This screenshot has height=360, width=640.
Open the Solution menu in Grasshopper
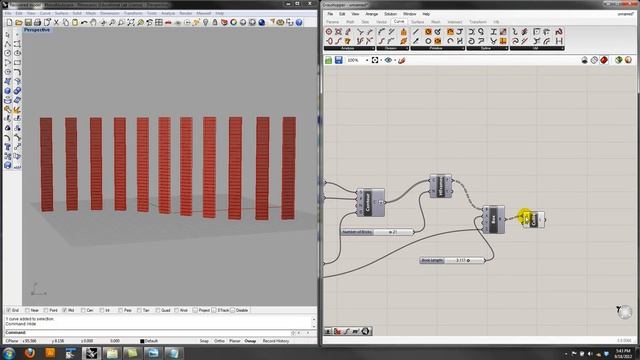point(390,14)
